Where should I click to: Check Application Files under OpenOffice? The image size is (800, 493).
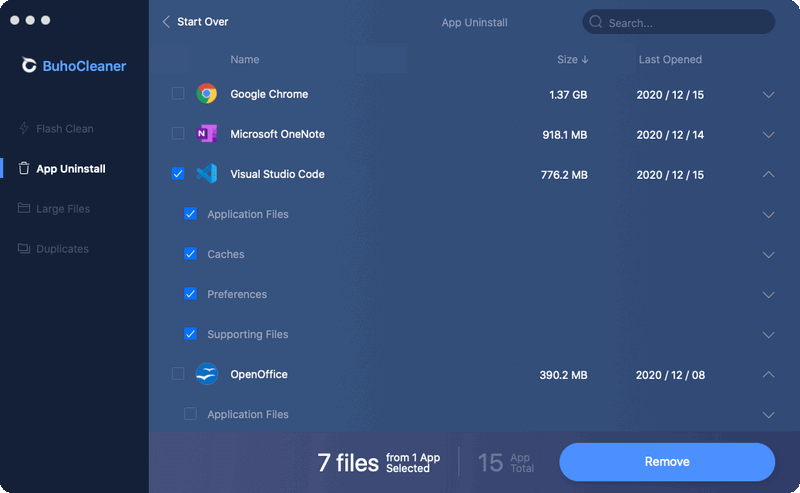(190, 413)
